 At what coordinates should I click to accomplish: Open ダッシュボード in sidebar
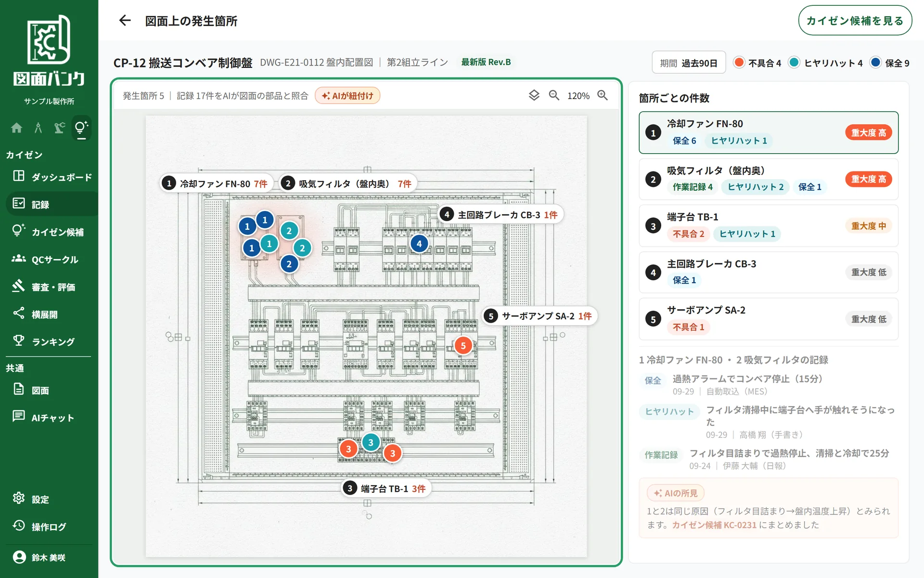pos(51,177)
